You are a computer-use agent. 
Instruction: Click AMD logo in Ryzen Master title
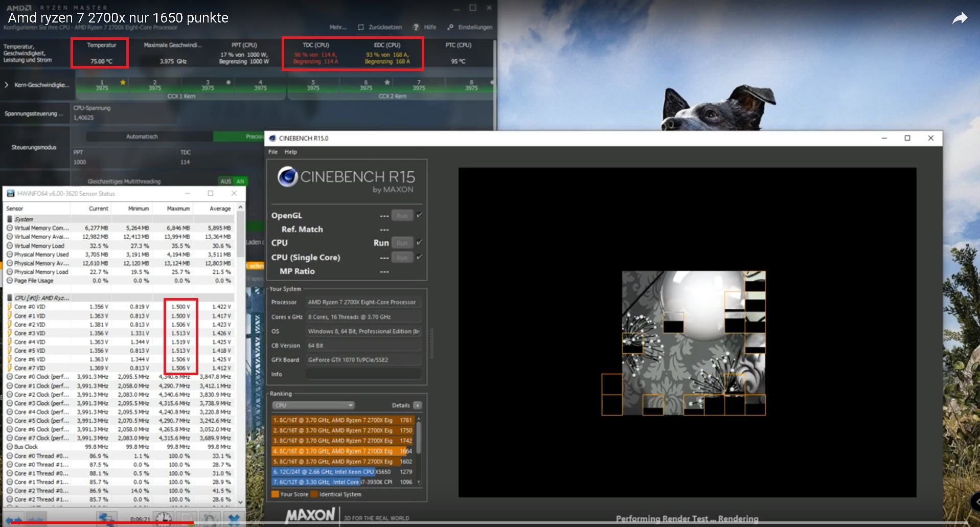[x=19, y=8]
